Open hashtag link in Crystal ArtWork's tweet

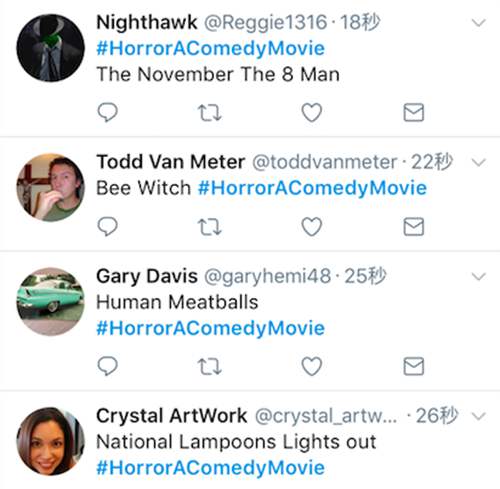coord(210,467)
